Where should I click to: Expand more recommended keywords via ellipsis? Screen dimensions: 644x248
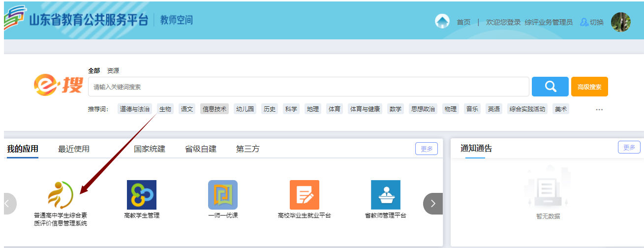click(x=599, y=109)
